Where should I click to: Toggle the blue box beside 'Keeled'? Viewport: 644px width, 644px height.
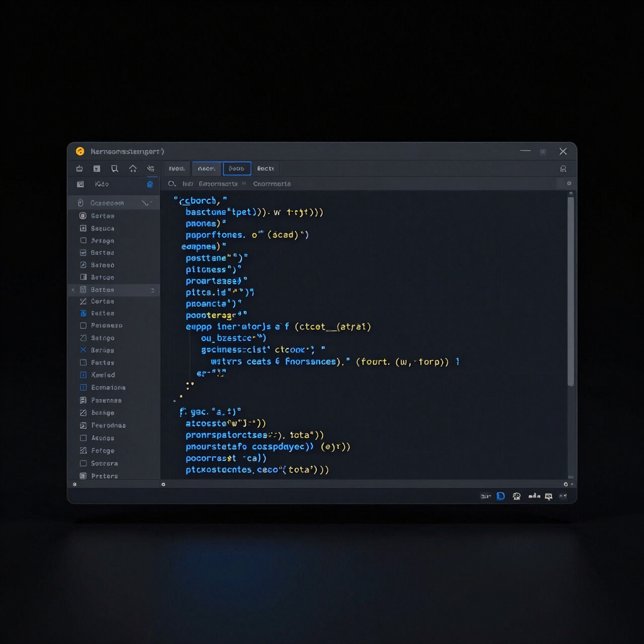[83, 375]
